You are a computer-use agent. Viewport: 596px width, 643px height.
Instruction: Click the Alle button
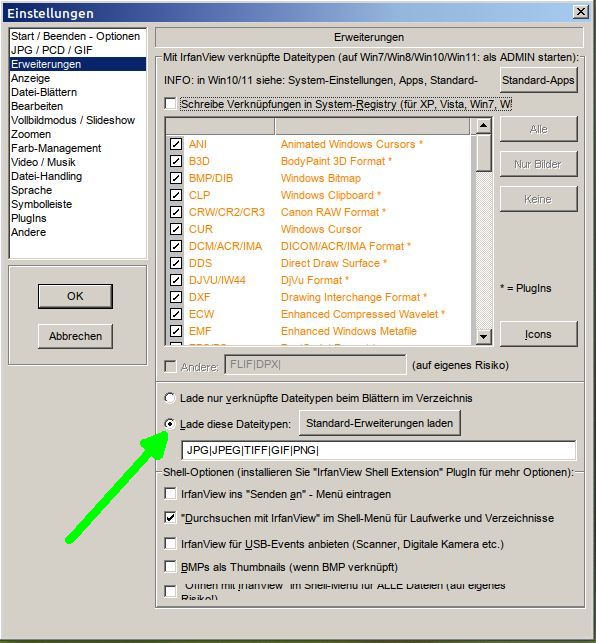[x=538, y=129]
